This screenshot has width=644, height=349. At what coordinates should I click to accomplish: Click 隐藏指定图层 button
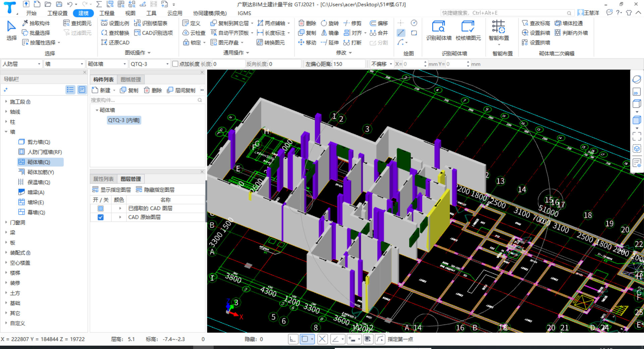coord(155,190)
